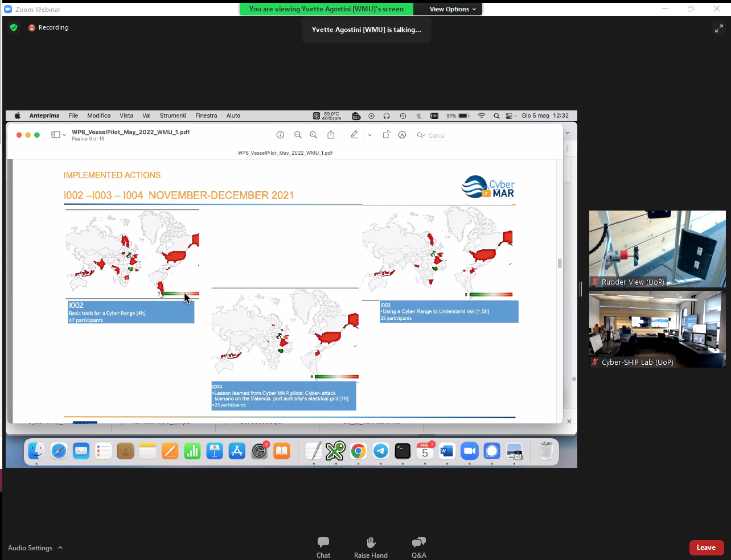Open the Strumenti menu
Screen dimensions: 731x560
(173, 116)
